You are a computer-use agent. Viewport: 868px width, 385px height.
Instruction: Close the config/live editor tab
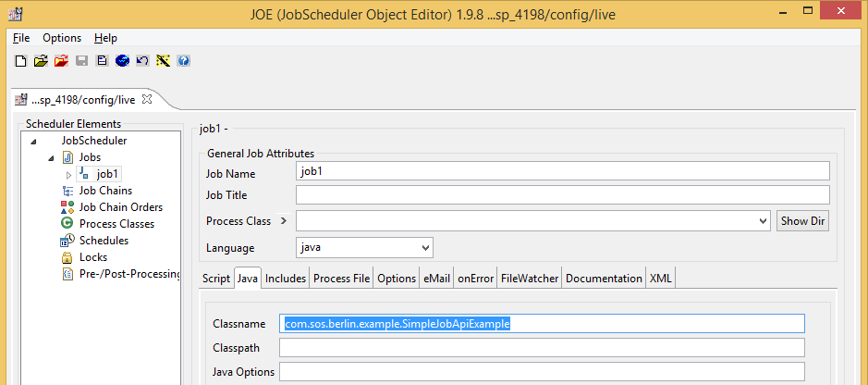pyautogui.click(x=147, y=99)
